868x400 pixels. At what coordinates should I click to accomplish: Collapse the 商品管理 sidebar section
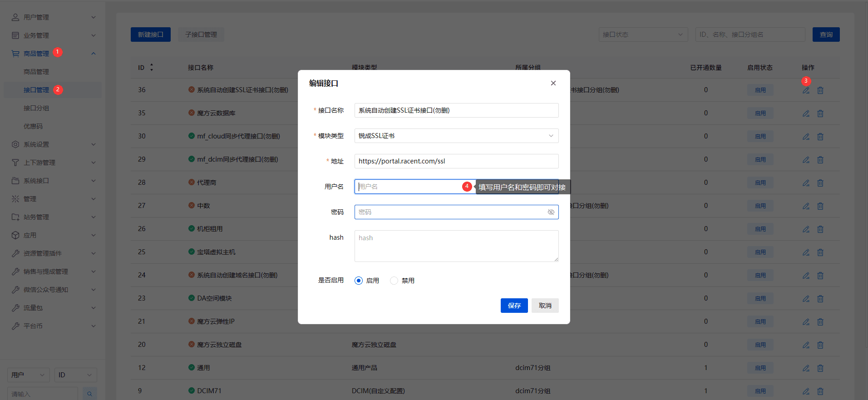coord(94,54)
